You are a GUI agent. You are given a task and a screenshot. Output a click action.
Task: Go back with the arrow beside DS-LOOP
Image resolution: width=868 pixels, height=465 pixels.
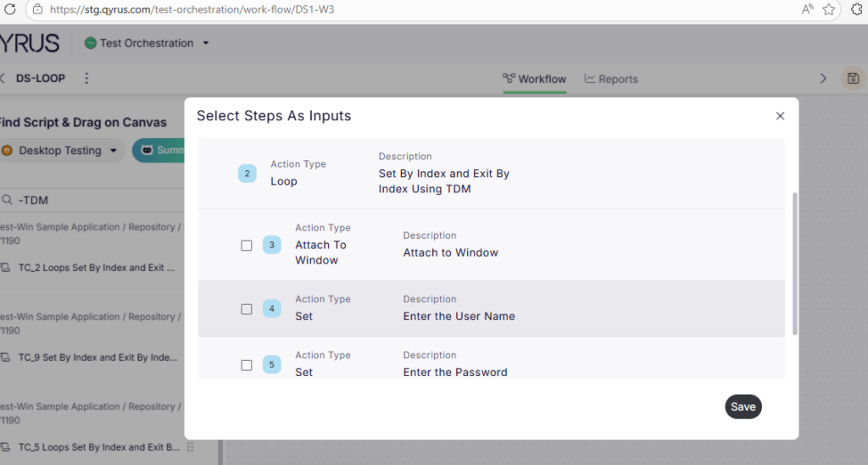coord(3,79)
